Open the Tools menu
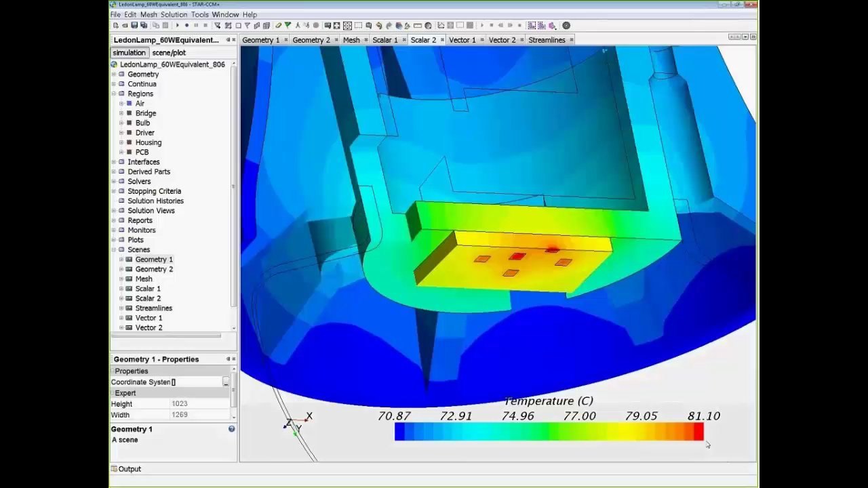The image size is (868, 488). (x=200, y=14)
